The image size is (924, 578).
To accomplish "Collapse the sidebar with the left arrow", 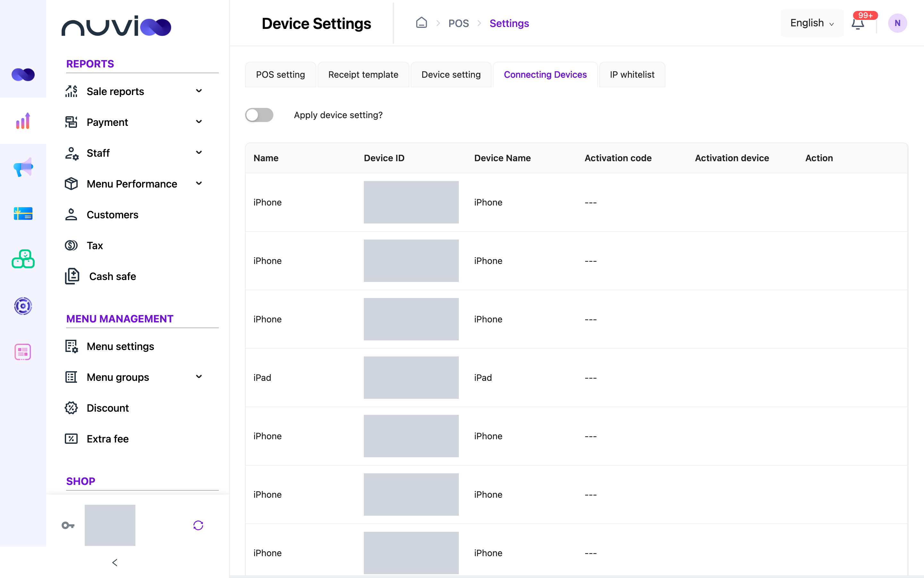I will pyautogui.click(x=115, y=562).
